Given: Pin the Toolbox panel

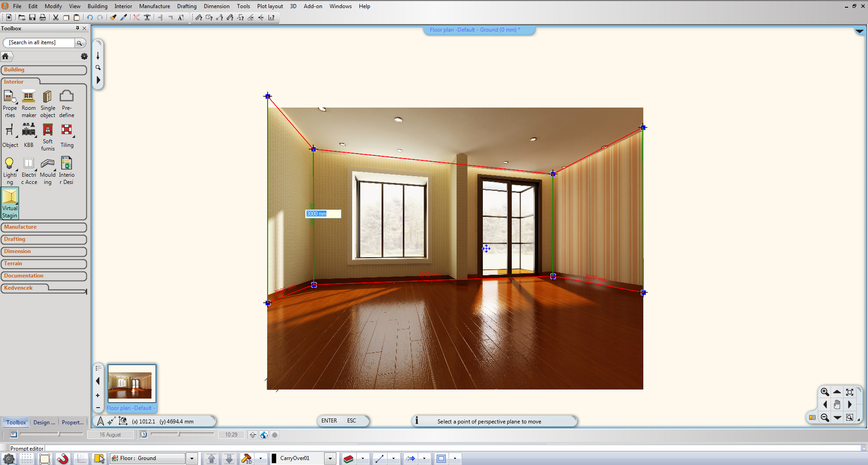Looking at the screenshot, I should click(77, 28).
